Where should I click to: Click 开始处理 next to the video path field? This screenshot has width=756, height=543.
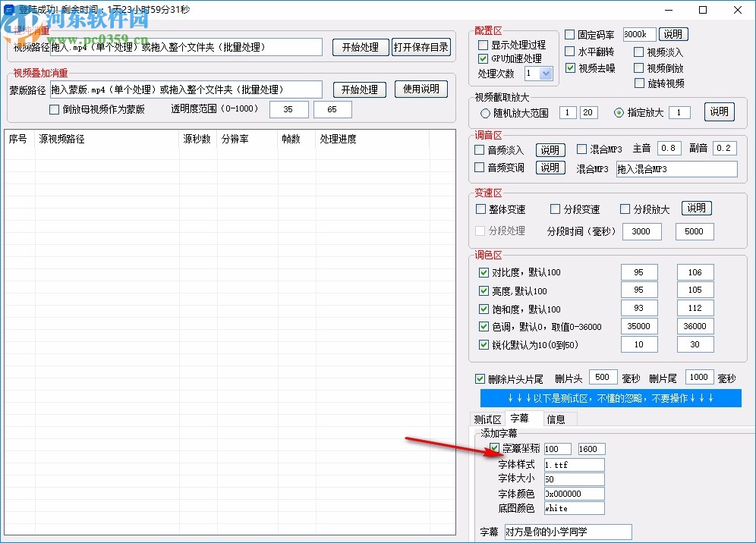pyautogui.click(x=361, y=47)
